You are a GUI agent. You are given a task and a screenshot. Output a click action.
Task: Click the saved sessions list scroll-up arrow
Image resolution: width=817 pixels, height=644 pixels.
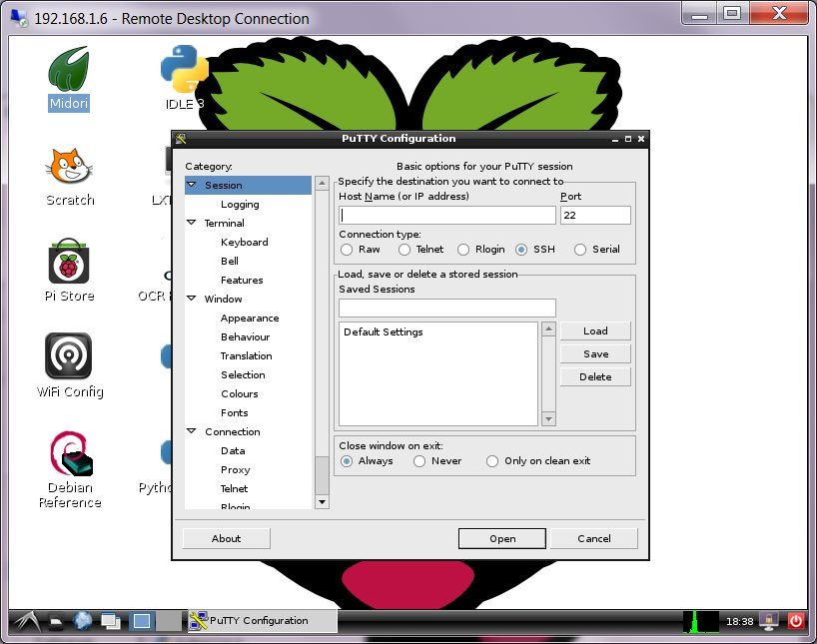(x=548, y=328)
